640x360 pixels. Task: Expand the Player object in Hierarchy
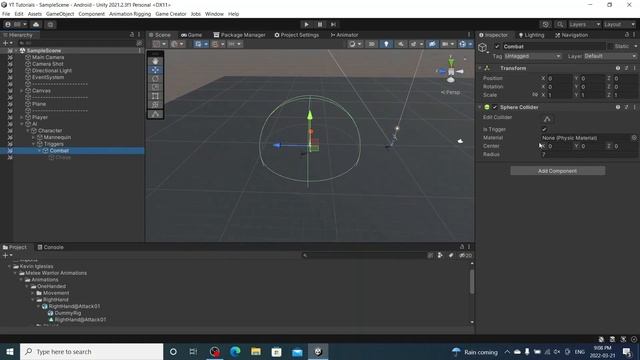[22, 118]
